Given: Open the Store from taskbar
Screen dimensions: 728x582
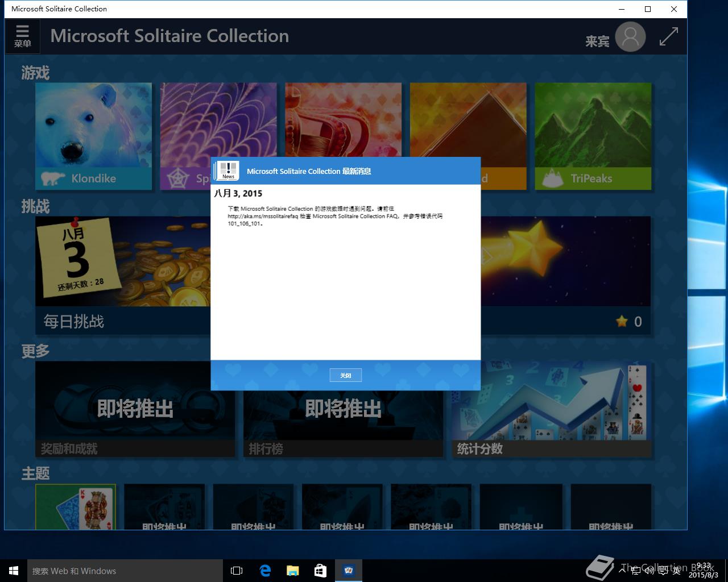Looking at the screenshot, I should coord(321,571).
